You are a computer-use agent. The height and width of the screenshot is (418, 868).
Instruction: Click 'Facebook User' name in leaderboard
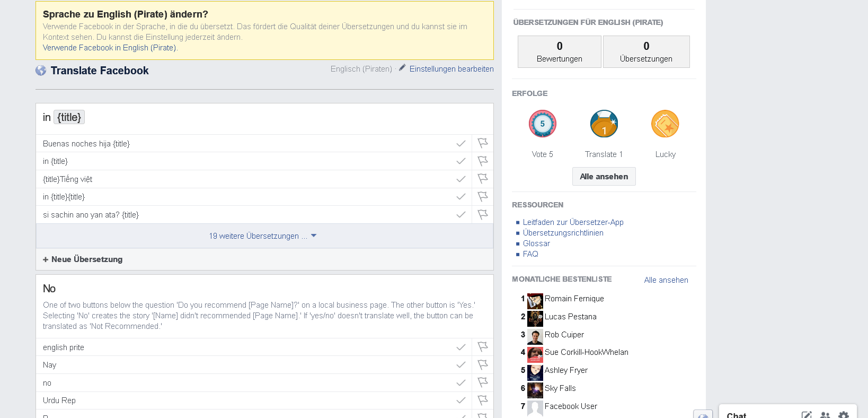pyautogui.click(x=571, y=406)
